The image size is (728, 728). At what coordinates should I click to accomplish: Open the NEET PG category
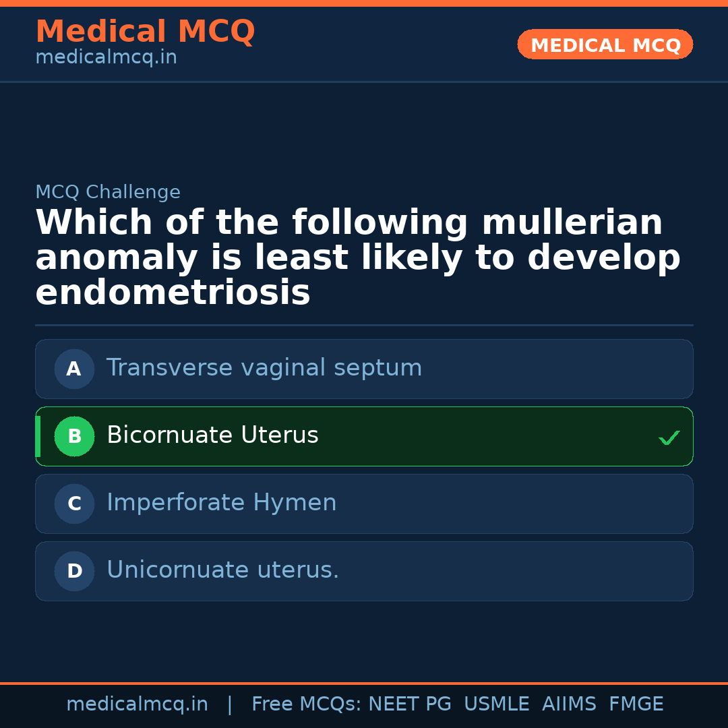pos(409,703)
